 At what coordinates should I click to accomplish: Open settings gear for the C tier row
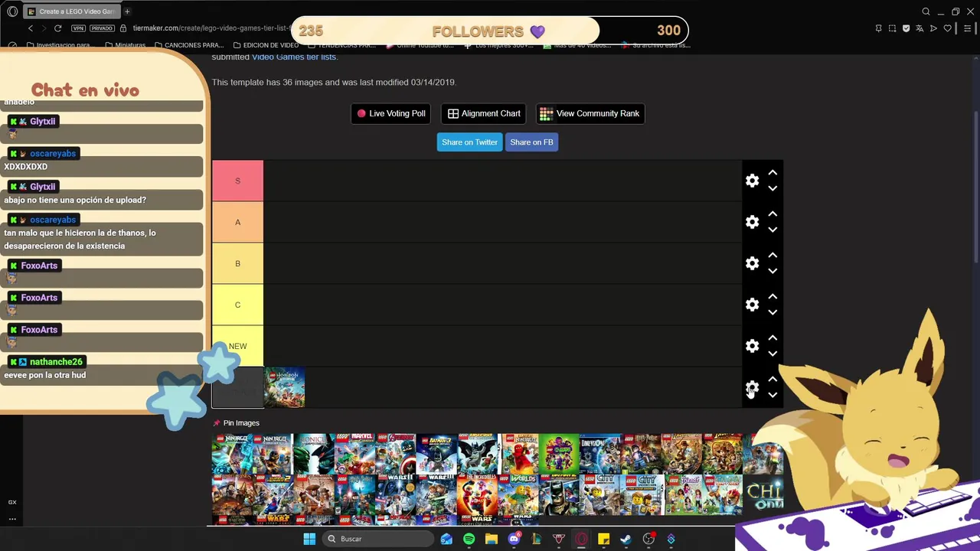pos(752,305)
